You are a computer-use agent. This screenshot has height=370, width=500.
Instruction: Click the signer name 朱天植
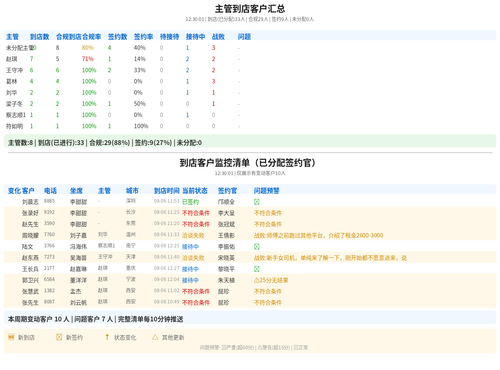[x=226, y=280]
